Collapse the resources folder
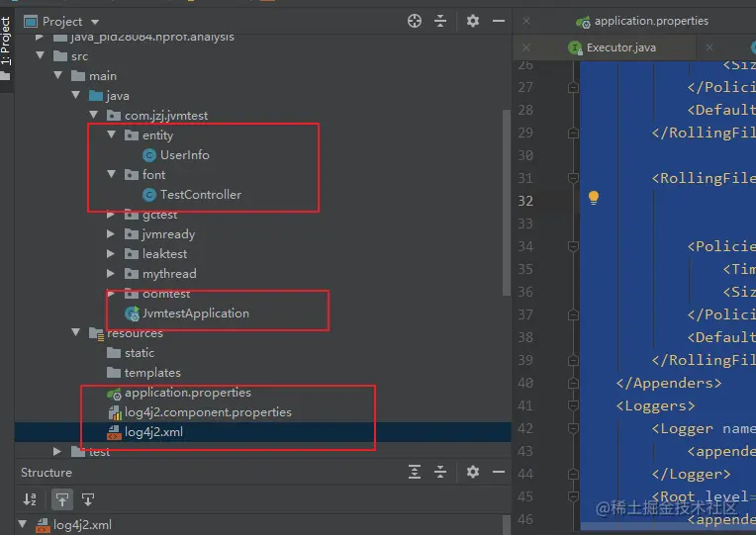The width and height of the screenshot is (756, 535). (75, 332)
